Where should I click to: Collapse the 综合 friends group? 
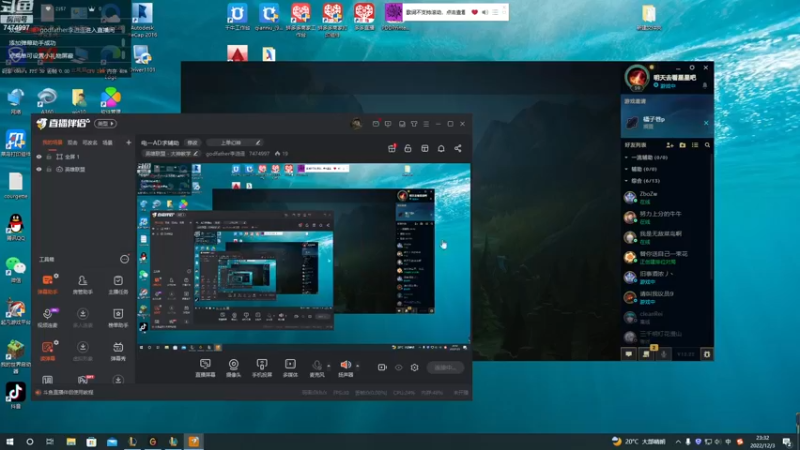[627, 181]
